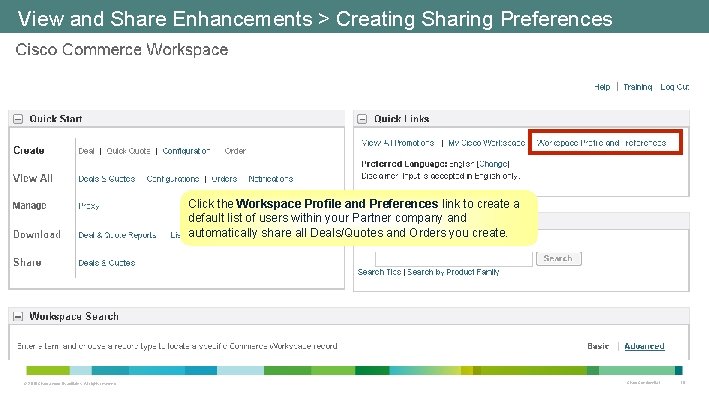709x394 pixels.
Task: Collapse the Quick Links panel
Action: 362,119
